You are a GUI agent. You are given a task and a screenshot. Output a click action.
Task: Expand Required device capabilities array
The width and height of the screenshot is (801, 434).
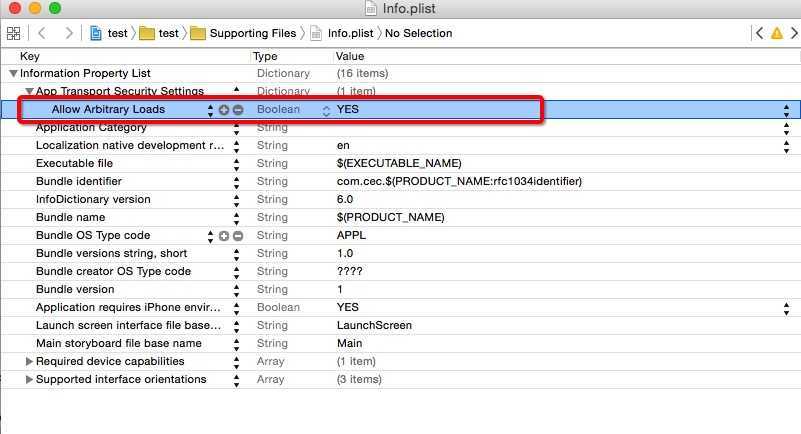pyautogui.click(x=29, y=362)
